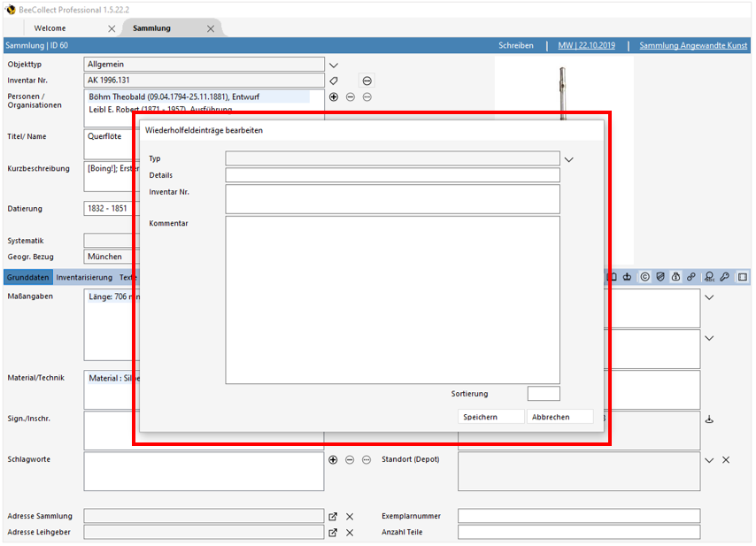The height and width of the screenshot is (546, 756).
Task: Add a Schlagworte entry with plus icon
Action: pyautogui.click(x=334, y=460)
